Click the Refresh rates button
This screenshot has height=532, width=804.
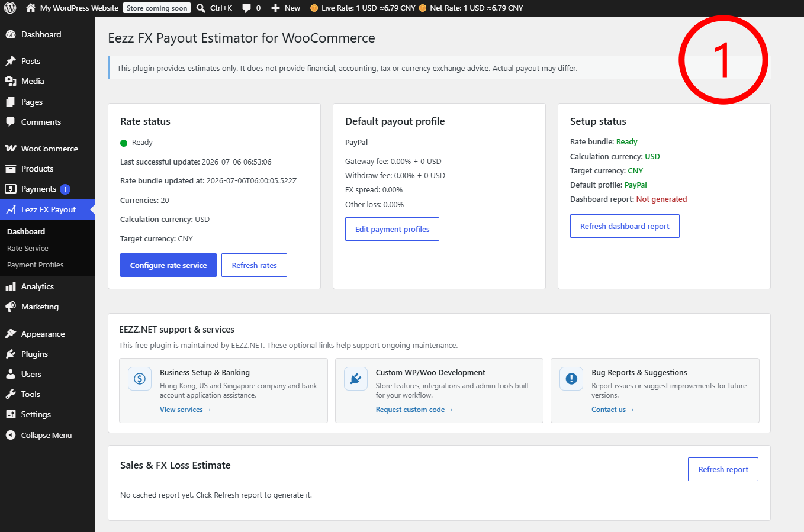tap(255, 265)
